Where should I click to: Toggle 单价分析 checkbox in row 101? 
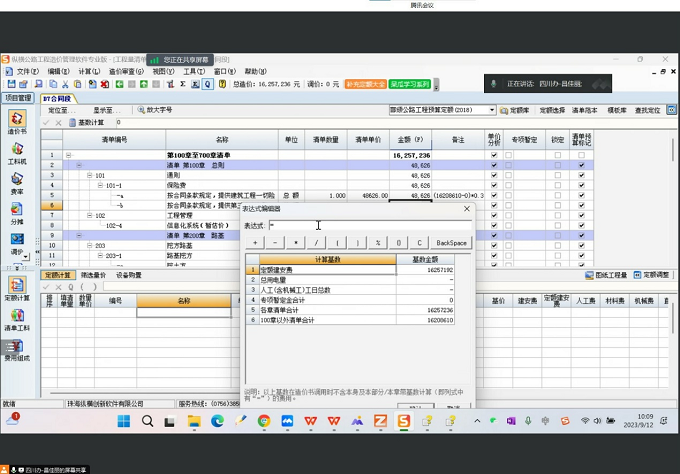[493, 175]
